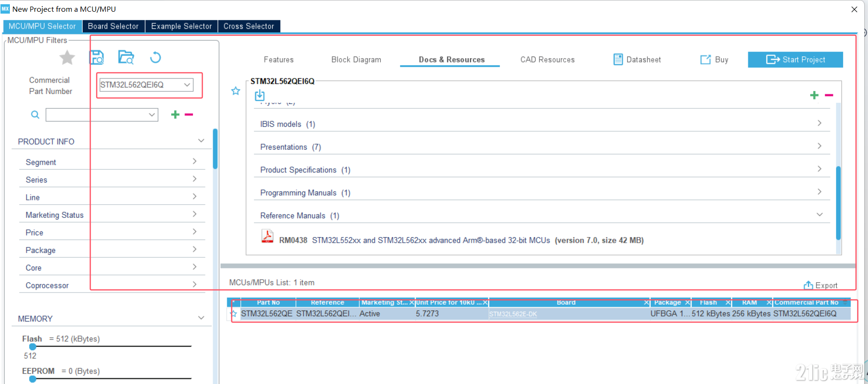Open the STM32L562E-DK board link

[x=513, y=314]
